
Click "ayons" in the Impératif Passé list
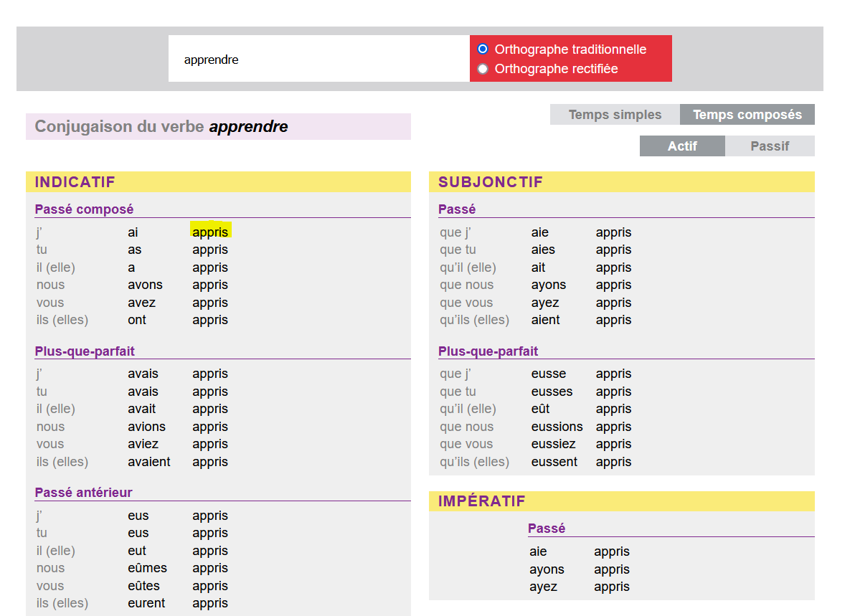547,569
